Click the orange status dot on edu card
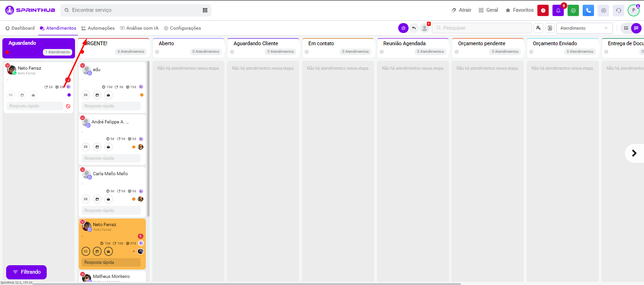Image resolution: width=644 pixels, height=285 pixels. click(142, 95)
